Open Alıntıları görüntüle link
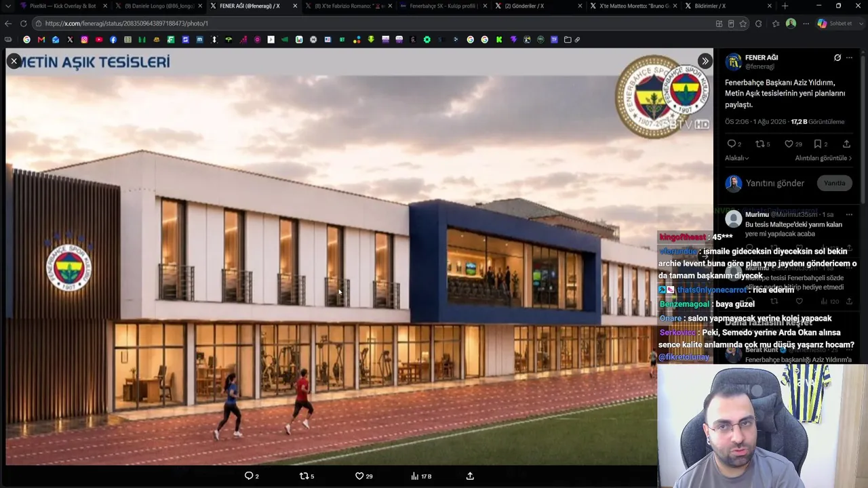This screenshot has height=488, width=868. point(823,158)
